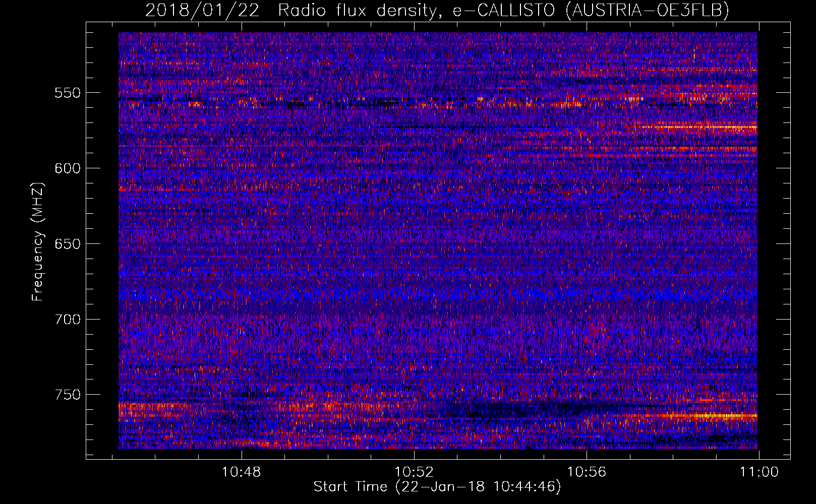Click the 'Frequency (MHZ)' axis label
Screen dimensions: 816x504
click(38, 241)
